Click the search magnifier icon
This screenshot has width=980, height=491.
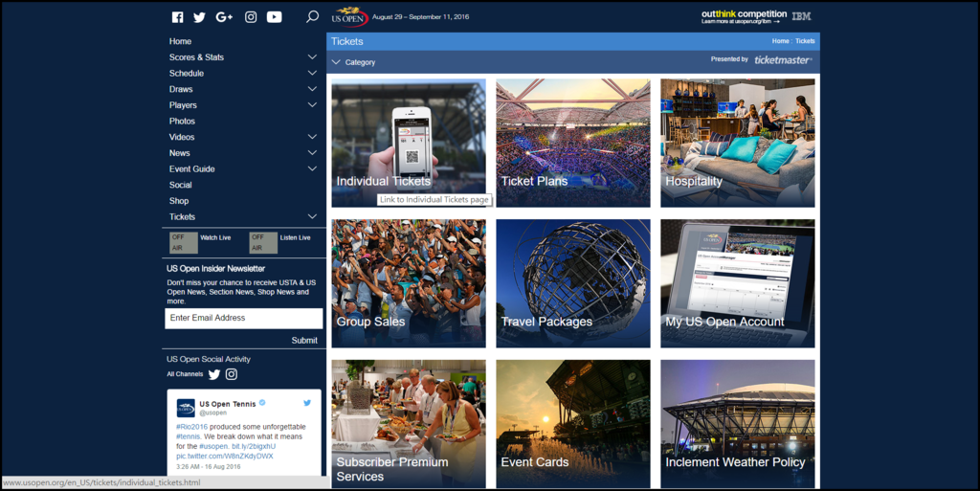pos(313,16)
